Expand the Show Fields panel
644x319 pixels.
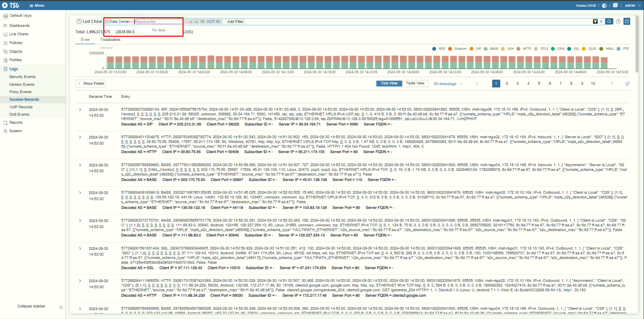(91, 83)
